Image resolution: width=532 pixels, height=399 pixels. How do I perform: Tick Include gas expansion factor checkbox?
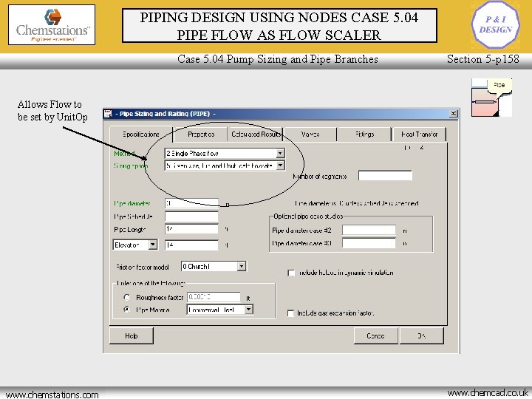click(x=290, y=313)
